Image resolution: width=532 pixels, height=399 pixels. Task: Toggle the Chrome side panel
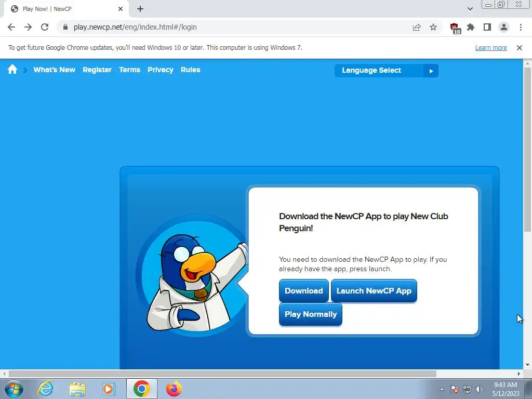[x=487, y=27]
